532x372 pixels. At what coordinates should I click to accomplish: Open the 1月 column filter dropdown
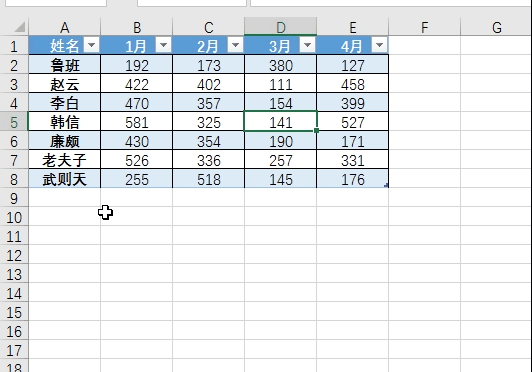(x=163, y=45)
